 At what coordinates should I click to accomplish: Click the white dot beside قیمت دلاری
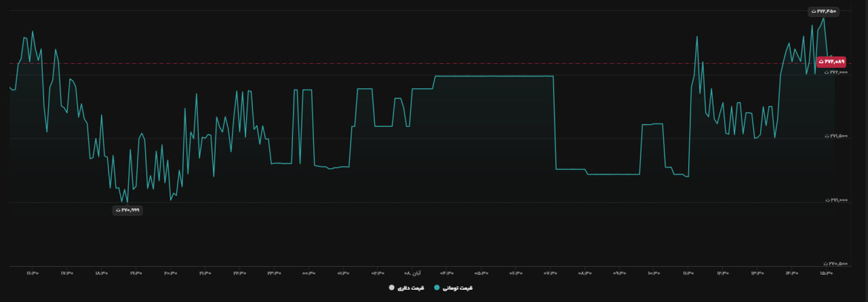pos(392,288)
